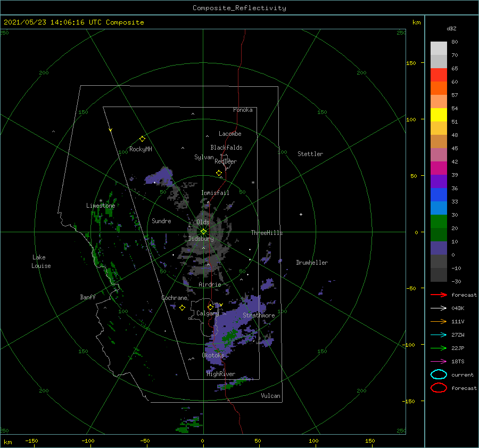Click the Didsbury label

coord(201,239)
